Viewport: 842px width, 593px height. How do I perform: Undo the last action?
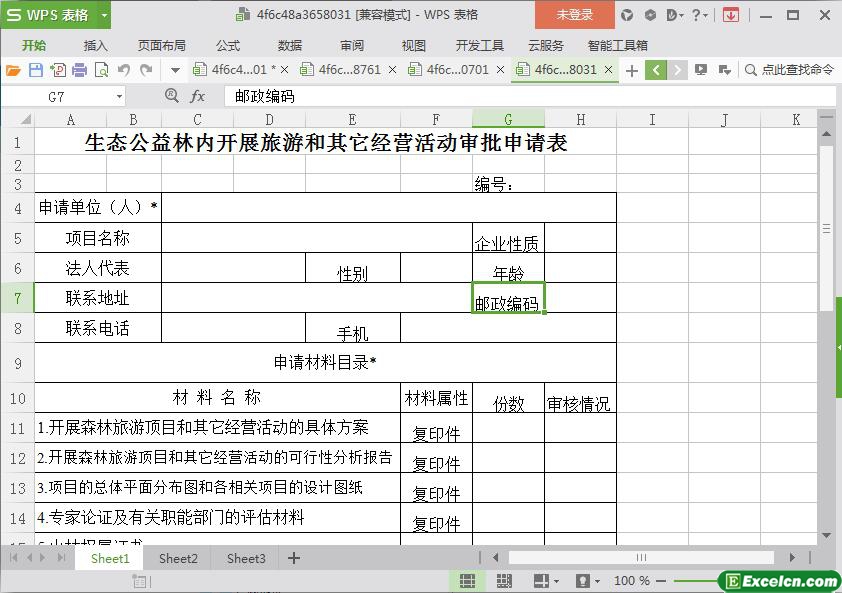click(124, 70)
